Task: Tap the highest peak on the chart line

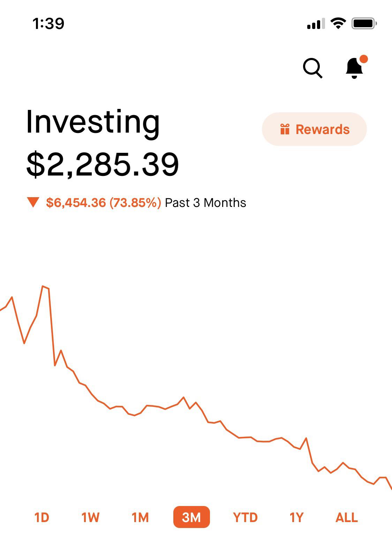Action: point(43,287)
